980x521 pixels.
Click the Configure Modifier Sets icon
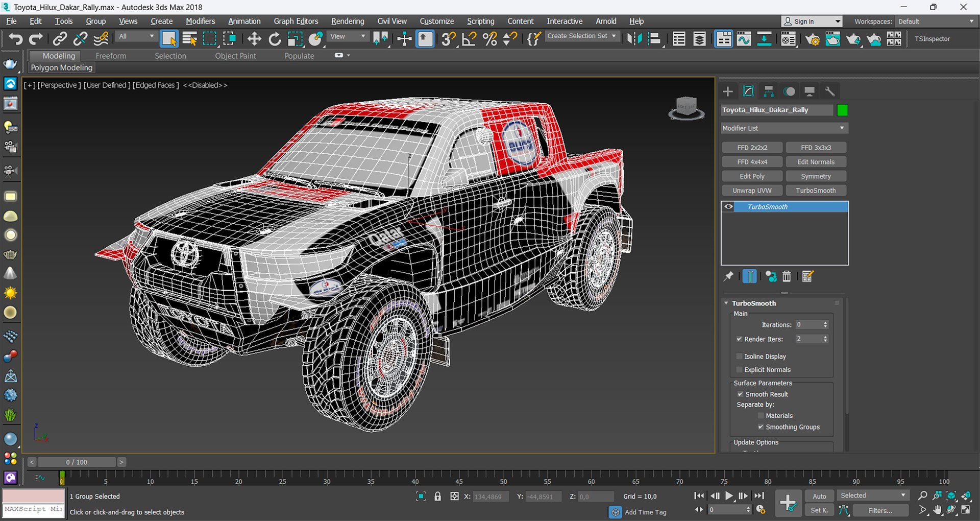[x=807, y=276]
